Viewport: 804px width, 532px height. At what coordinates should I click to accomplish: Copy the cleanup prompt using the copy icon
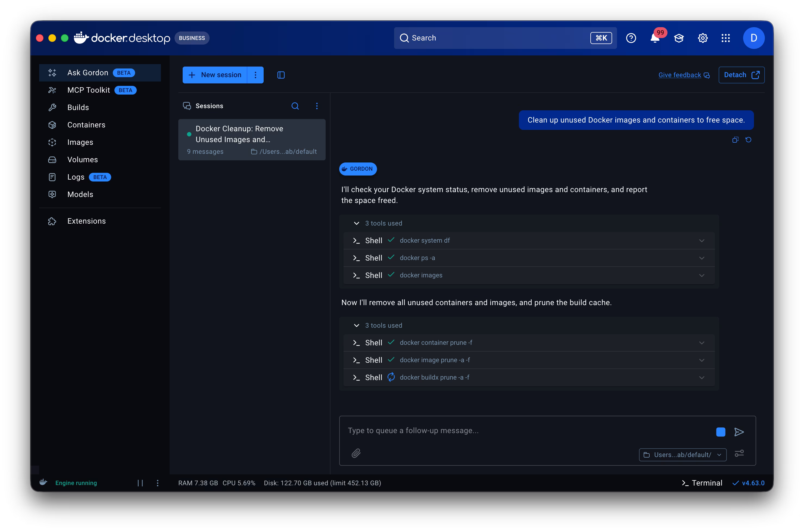tap(735, 139)
